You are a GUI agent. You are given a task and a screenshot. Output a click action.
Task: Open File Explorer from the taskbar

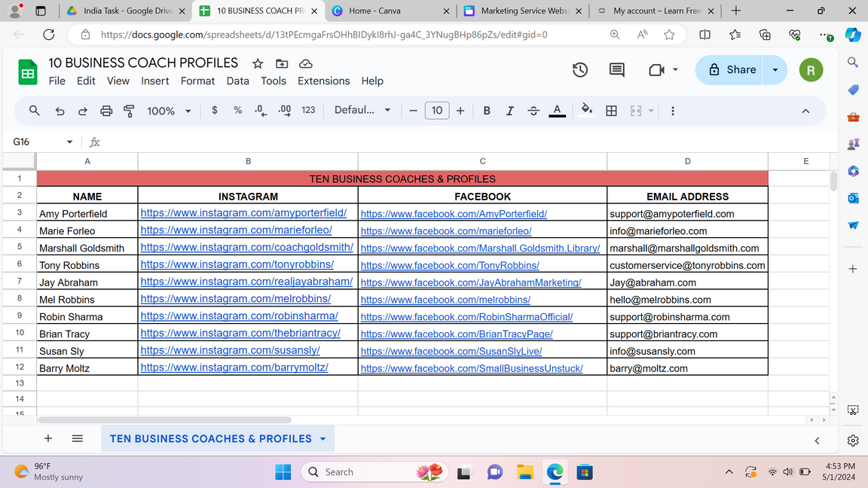pos(524,472)
